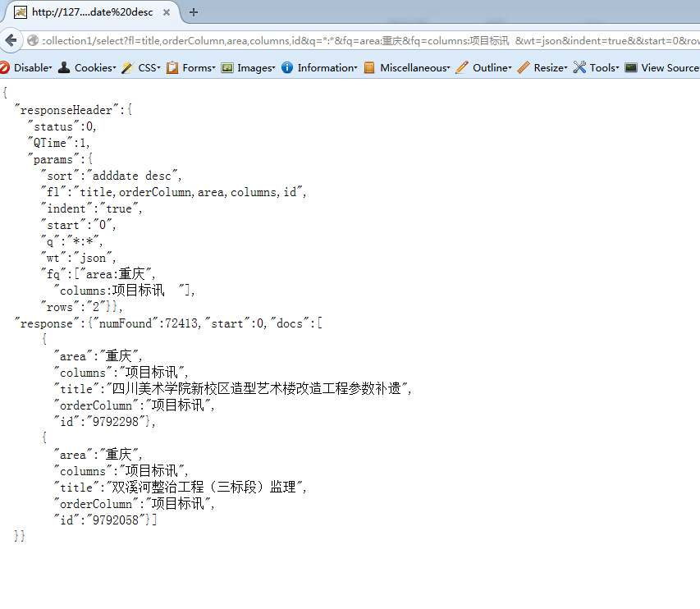Click title 双溪河整治工程（三标段）监理
The width and height of the screenshot is (700, 609).
click(180, 487)
